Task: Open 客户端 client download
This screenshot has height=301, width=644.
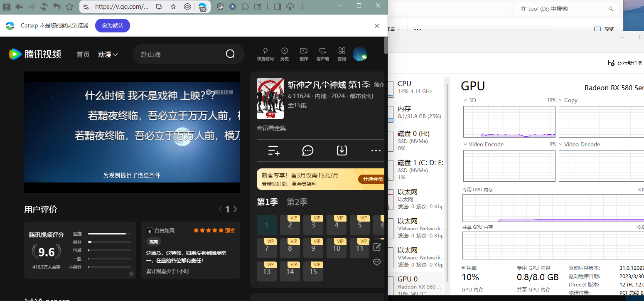Action: (x=323, y=54)
